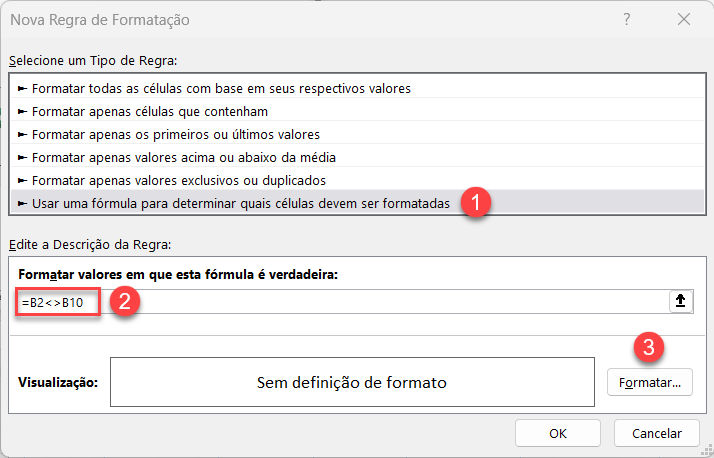Choose 'acima ou abaixo da média' rule
Screen dimensions: 714x458
point(357,158)
